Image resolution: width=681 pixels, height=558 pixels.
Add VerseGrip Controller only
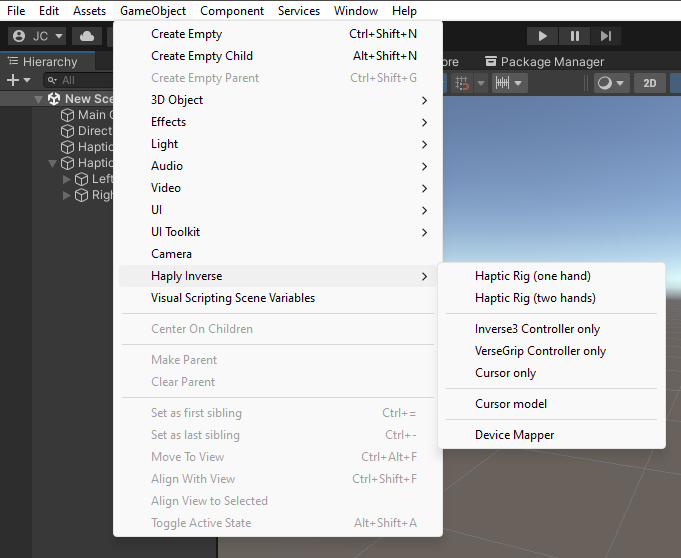(x=552, y=351)
